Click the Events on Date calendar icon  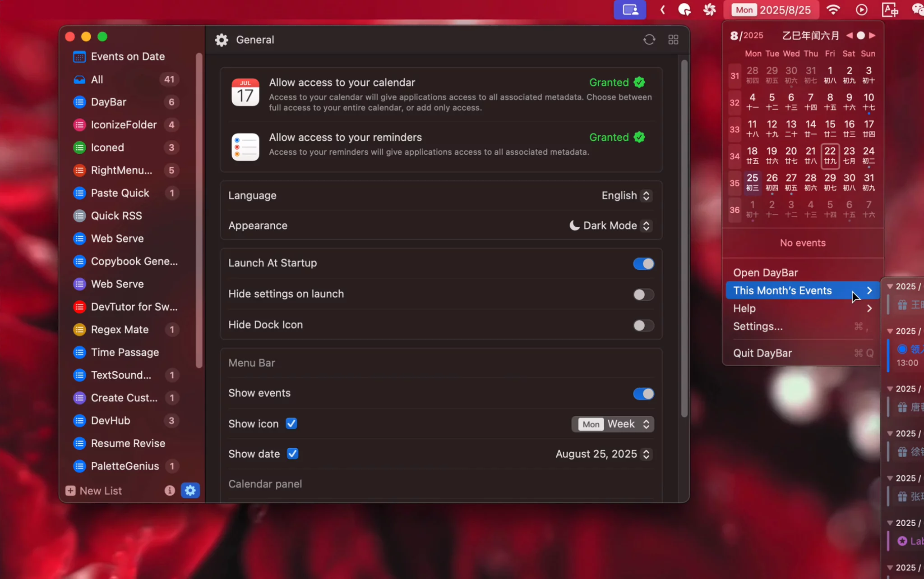pyautogui.click(x=79, y=57)
